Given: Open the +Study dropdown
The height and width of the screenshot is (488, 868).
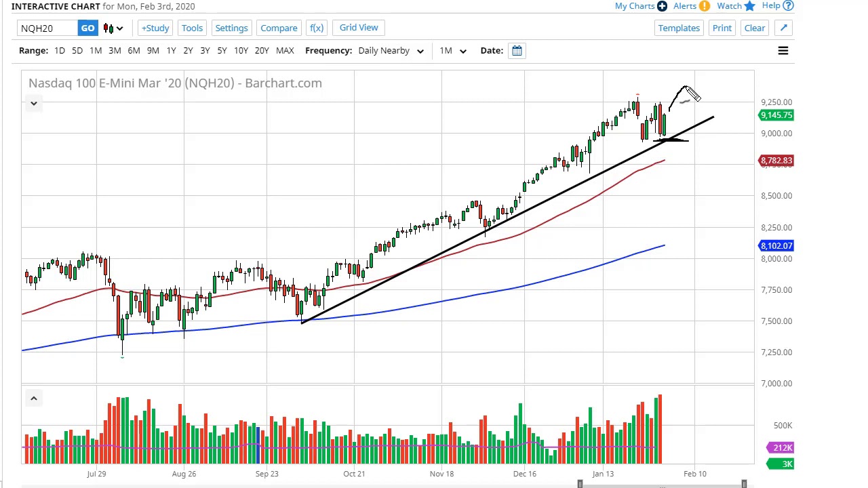Looking at the screenshot, I should point(155,28).
